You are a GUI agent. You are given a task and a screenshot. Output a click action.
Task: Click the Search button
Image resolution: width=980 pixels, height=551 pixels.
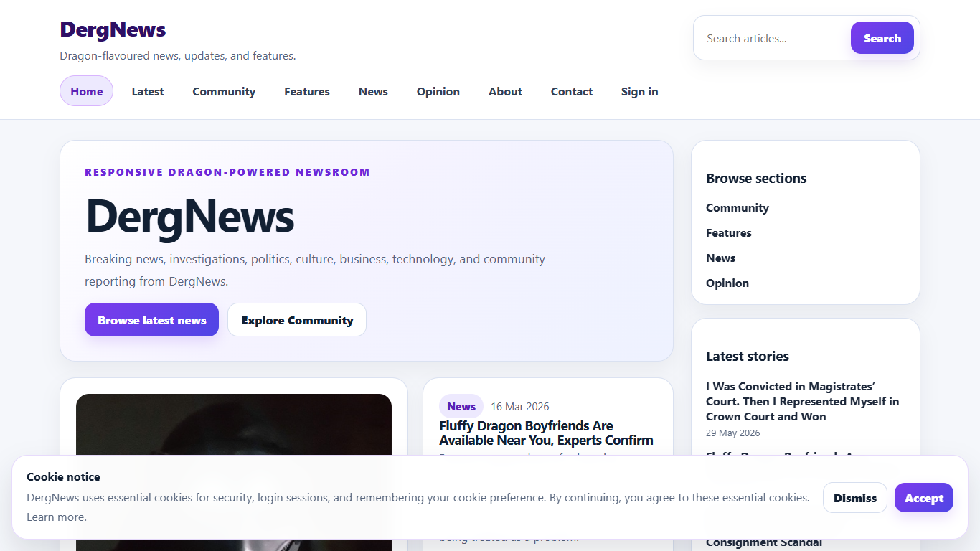tap(882, 38)
